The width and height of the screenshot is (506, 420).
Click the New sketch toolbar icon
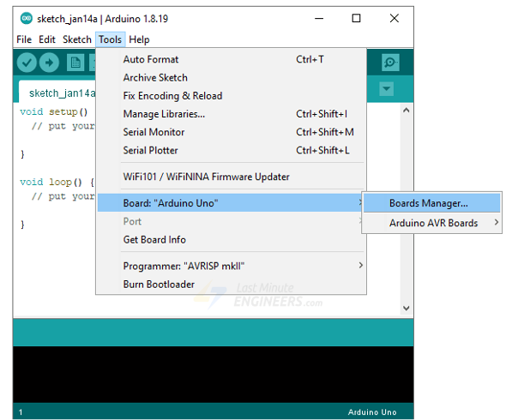click(75, 63)
